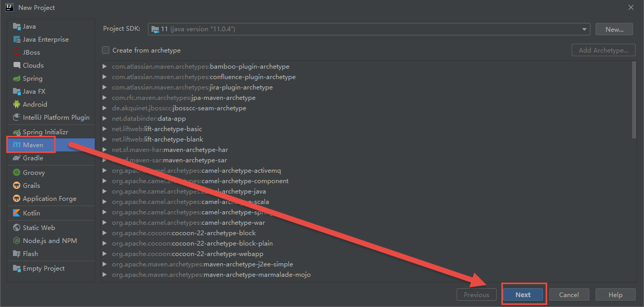Select Node.js and NPM project type
The image size is (644, 307).
coord(49,241)
